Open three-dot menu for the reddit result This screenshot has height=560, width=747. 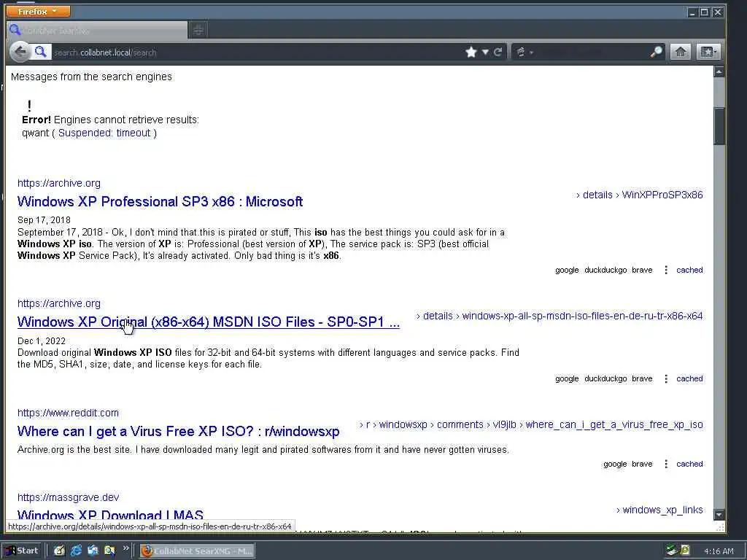tap(665, 464)
